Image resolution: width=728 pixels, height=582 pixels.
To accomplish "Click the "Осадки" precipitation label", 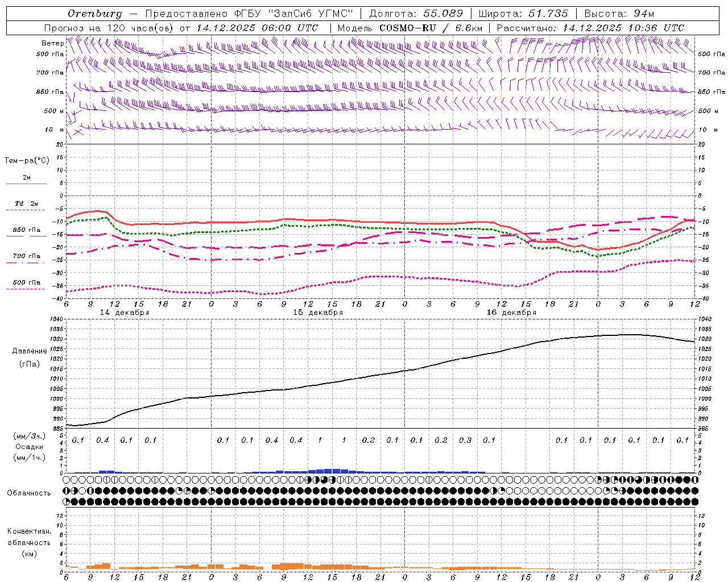I will [30, 447].
